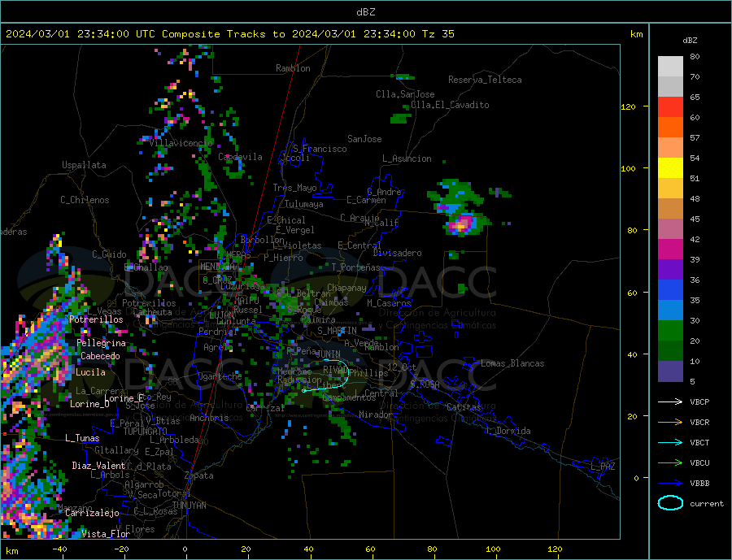Click the Divisadero place label

pyautogui.click(x=397, y=253)
